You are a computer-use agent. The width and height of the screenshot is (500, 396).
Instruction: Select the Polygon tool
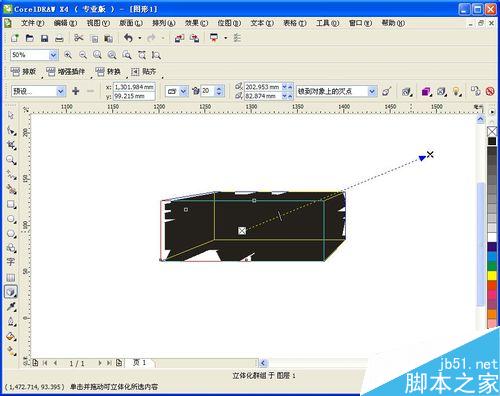[11, 233]
